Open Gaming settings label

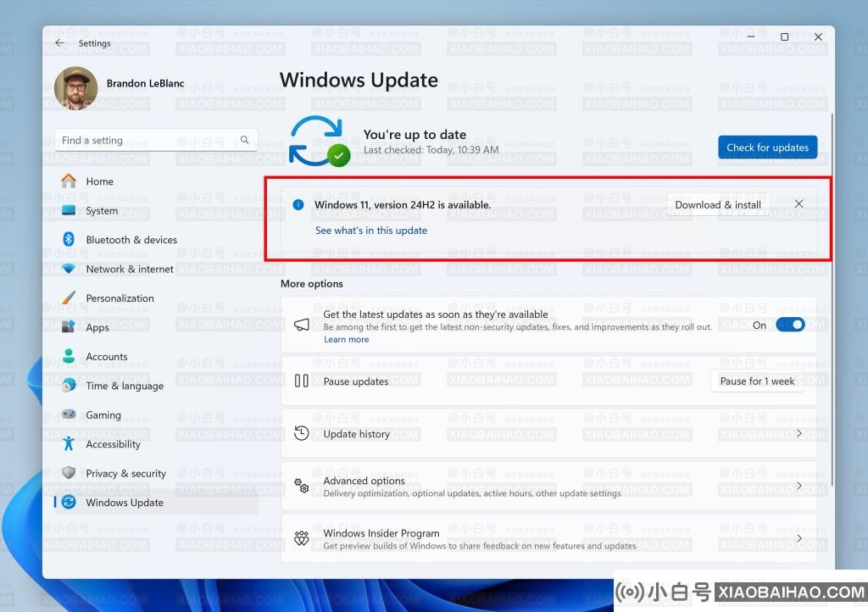click(103, 415)
